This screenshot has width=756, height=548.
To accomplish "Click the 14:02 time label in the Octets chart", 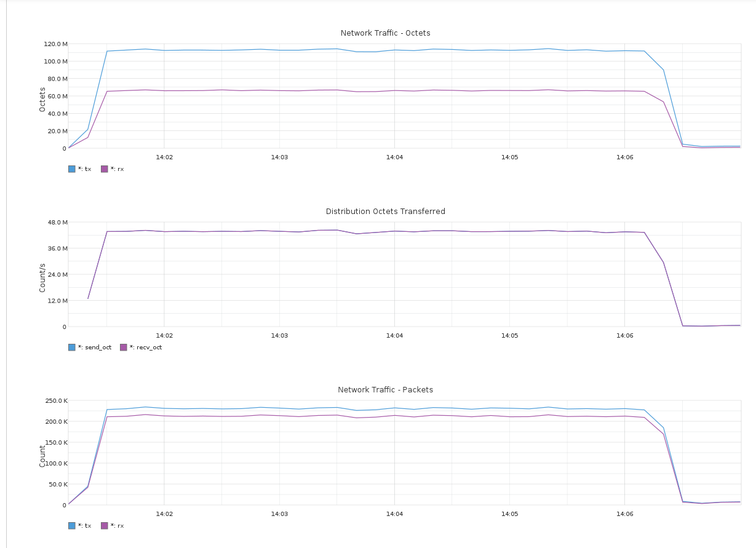I will 164,157.
